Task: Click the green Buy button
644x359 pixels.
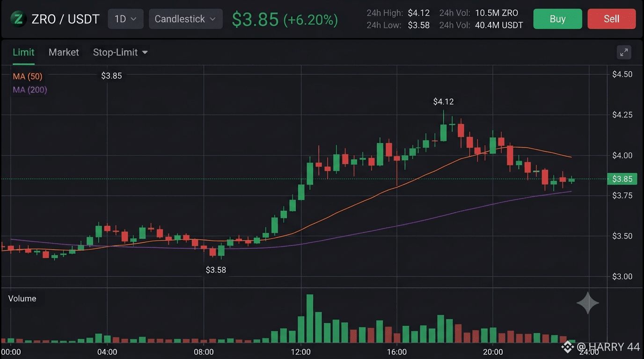Action: click(557, 19)
